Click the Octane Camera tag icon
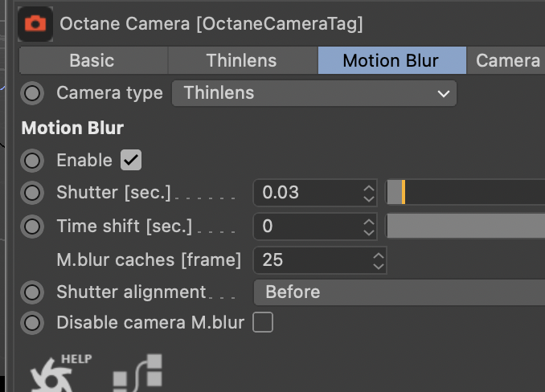Viewport: 545px width, 392px height. 35,23
